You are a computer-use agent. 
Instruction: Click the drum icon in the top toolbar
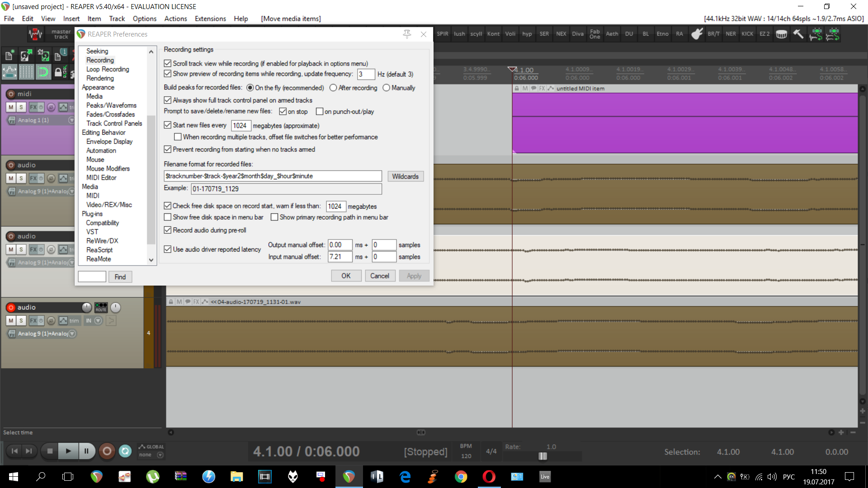coord(782,34)
